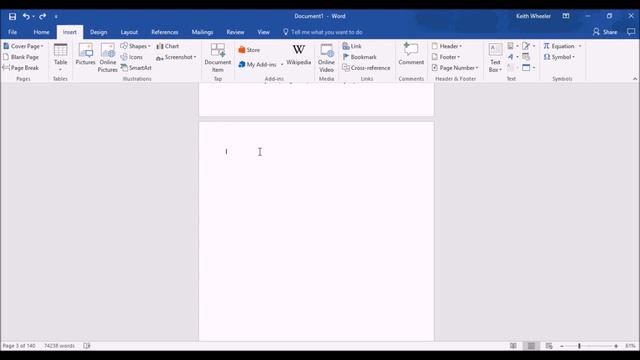Click the Quick Parts icon in Text group
Image resolution: width=640 pixels, height=360 pixels.
[510, 46]
